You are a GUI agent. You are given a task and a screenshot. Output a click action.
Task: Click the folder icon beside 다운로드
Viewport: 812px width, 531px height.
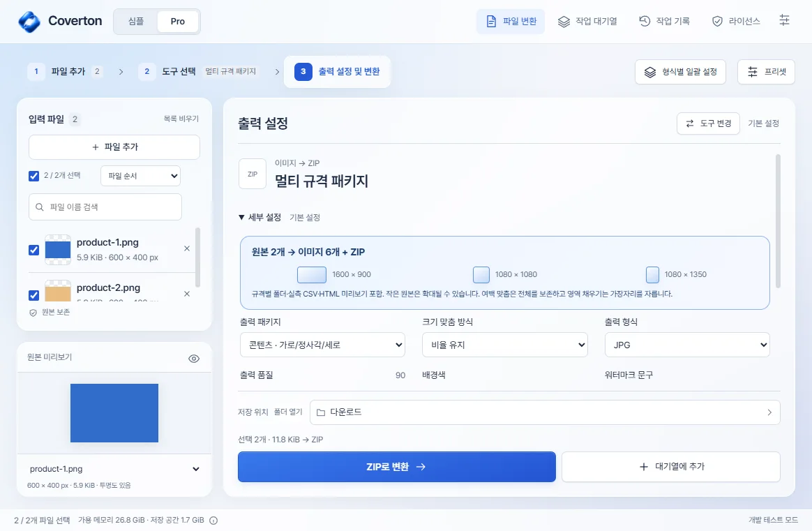[x=321, y=412]
